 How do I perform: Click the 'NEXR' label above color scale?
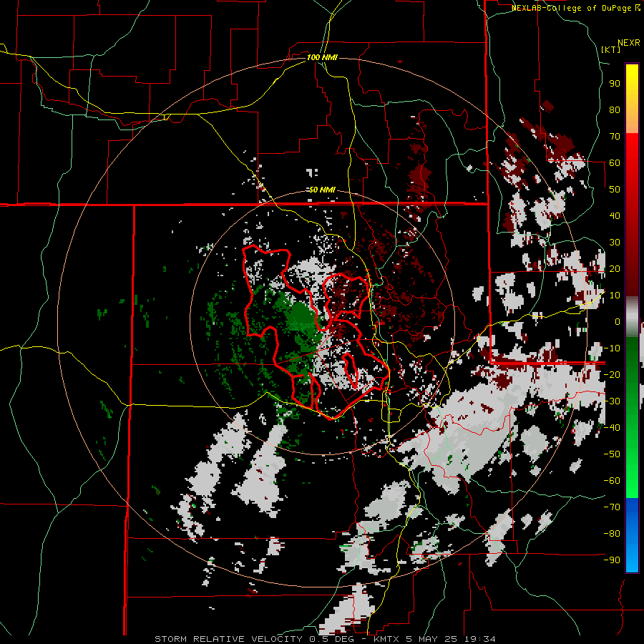tap(629, 43)
